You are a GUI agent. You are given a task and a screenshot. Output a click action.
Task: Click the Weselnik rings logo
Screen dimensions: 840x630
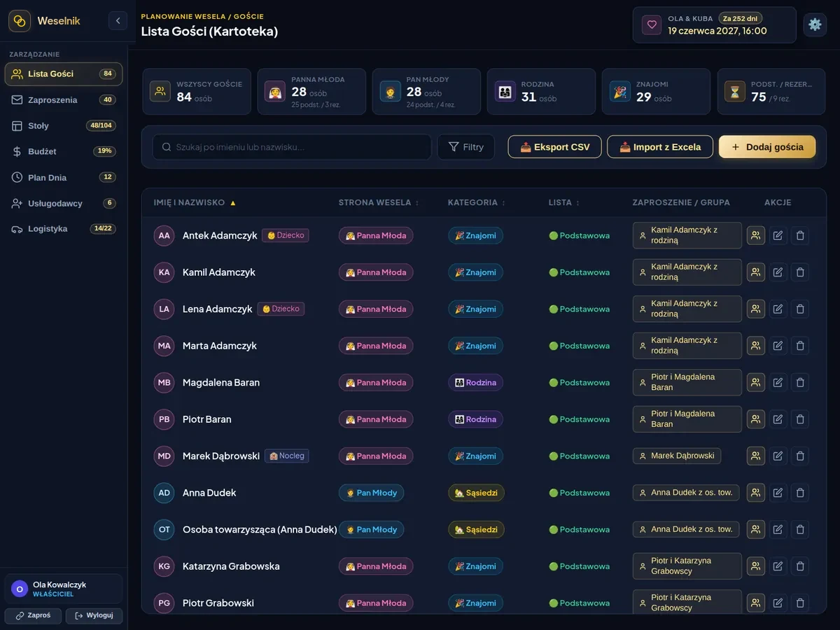(x=20, y=21)
